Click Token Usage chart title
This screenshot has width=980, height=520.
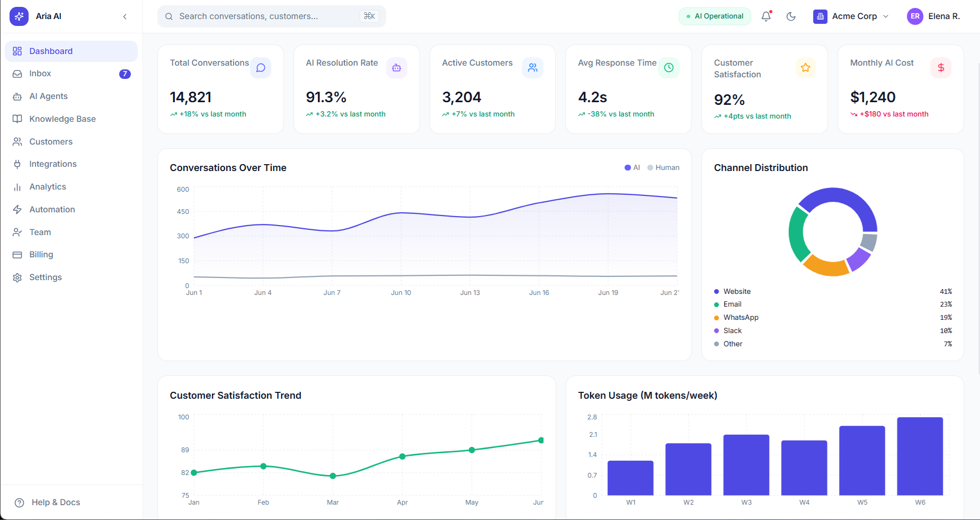click(648, 396)
